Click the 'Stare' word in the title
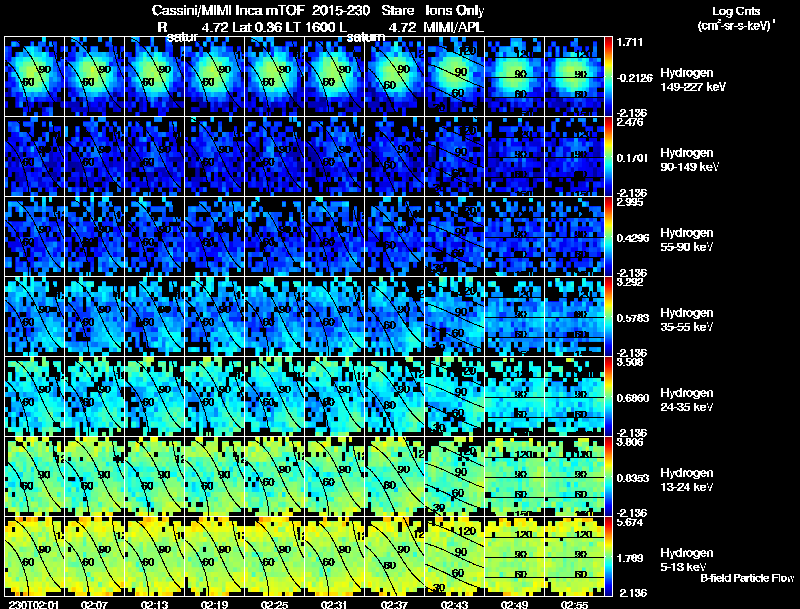800x609 pixels. click(x=398, y=11)
